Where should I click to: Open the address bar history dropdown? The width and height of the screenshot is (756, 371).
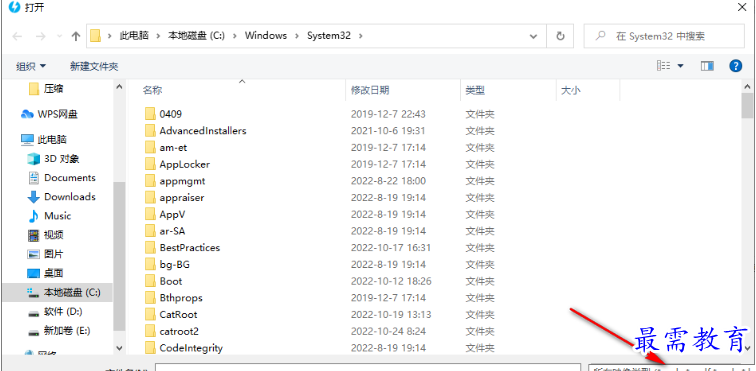click(x=534, y=36)
